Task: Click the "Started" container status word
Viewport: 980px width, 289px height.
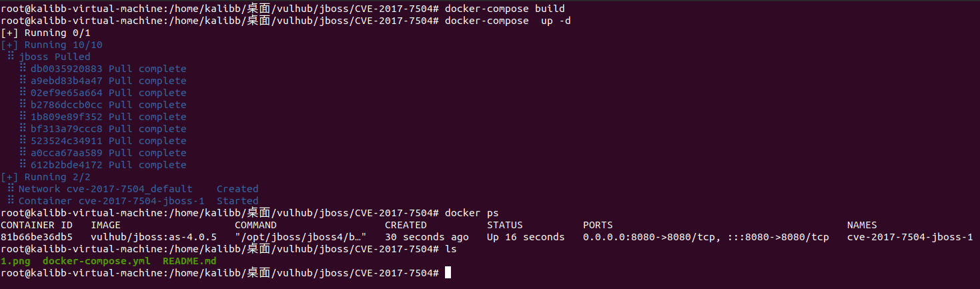Action: click(x=237, y=201)
